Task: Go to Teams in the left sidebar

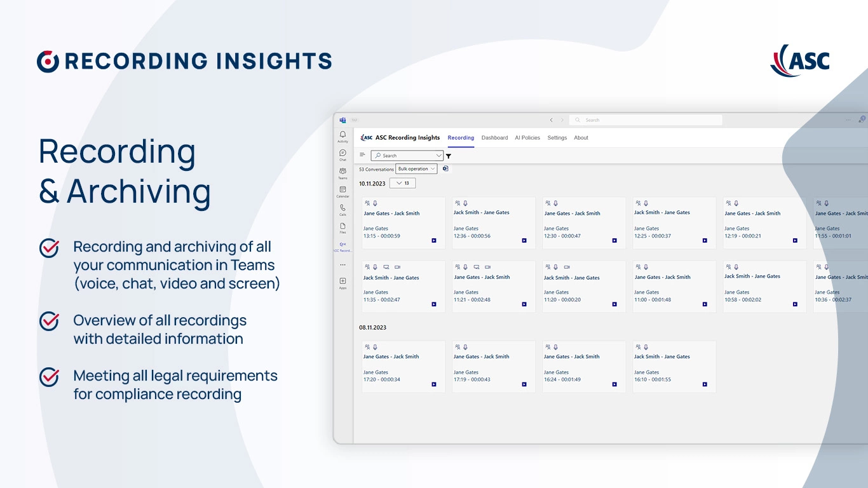Action: [x=343, y=172]
